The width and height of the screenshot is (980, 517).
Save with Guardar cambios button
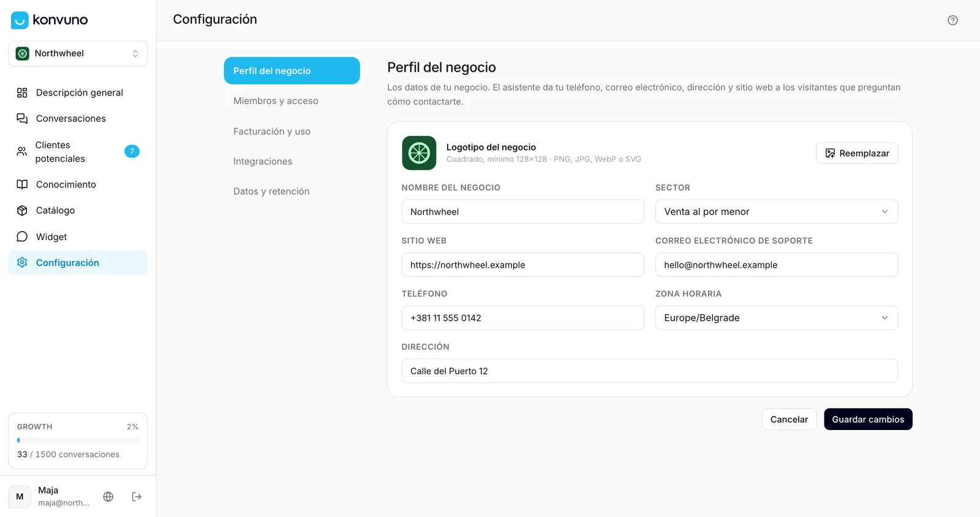(868, 419)
